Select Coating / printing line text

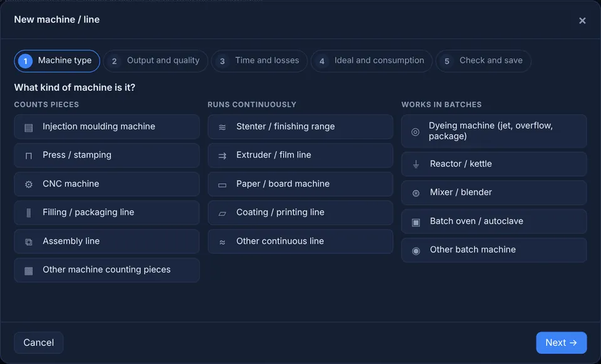coord(280,212)
